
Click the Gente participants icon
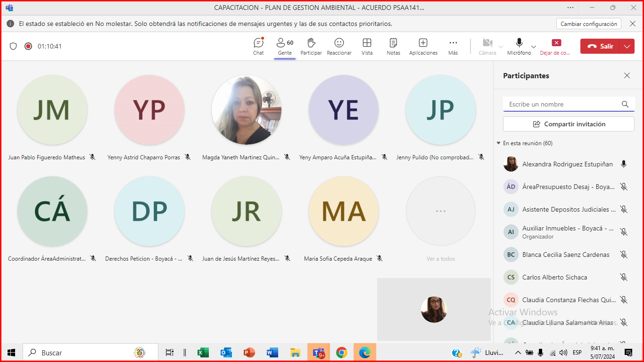click(285, 46)
